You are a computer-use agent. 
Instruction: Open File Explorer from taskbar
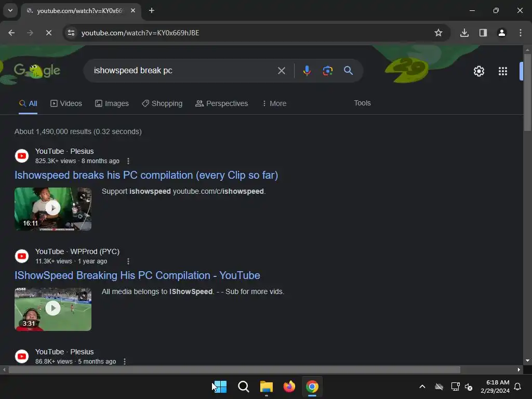pos(267,387)
